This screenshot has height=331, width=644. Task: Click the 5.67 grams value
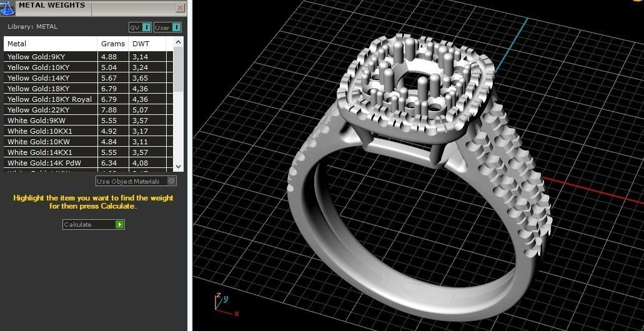click(109, 78)
